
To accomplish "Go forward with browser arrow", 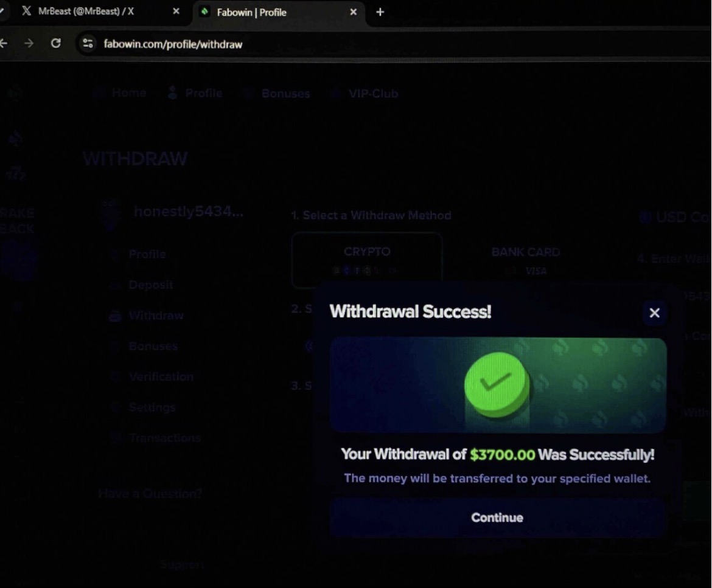I will click(29, 44).
